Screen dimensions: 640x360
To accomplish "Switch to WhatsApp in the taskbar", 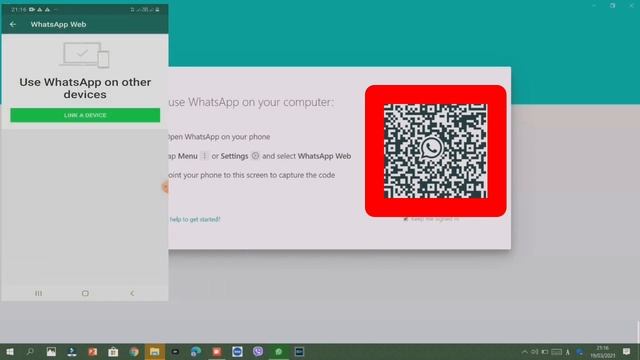I will coord(279,352).
